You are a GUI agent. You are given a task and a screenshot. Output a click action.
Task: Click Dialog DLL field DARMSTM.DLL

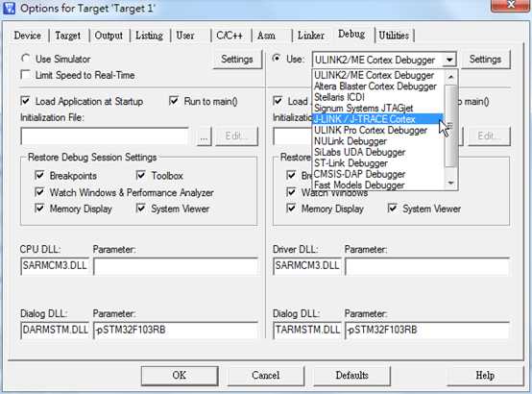(55, 331)
